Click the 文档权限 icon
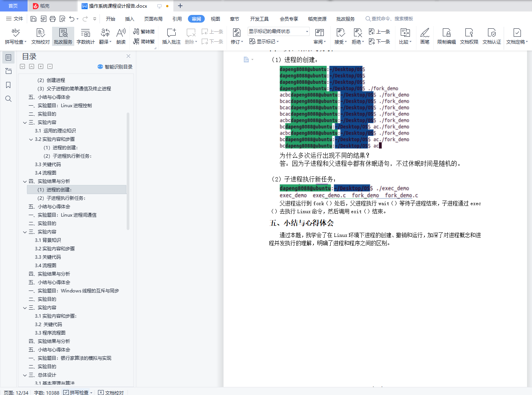Screen dimensions: 532x395 [469, 36]
